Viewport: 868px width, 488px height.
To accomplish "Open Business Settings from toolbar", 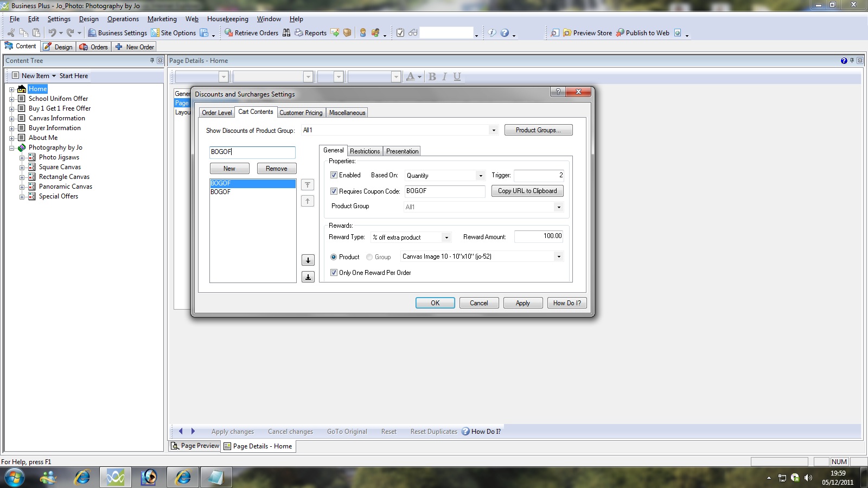I will point(92,33).
